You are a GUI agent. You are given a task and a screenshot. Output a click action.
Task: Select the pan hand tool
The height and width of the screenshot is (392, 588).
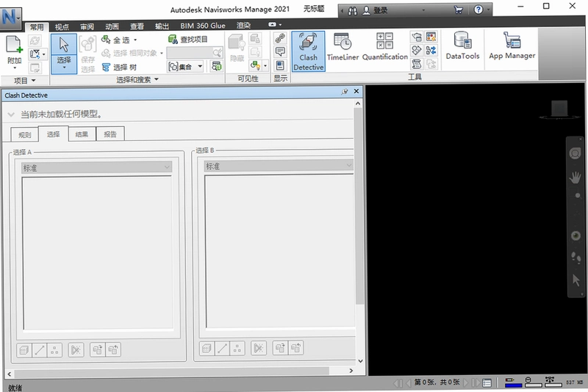pyautogui.click(x=575, y=177)
